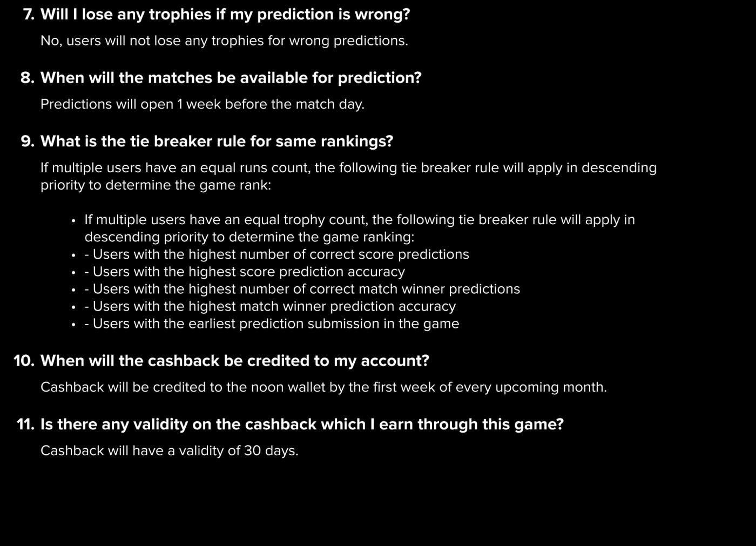Click the number label "8."
Screen dimensions: 756x546
(28, 78)
